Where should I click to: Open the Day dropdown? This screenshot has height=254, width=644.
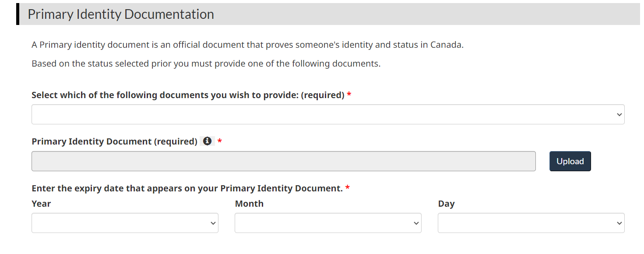tap(531, 223)
